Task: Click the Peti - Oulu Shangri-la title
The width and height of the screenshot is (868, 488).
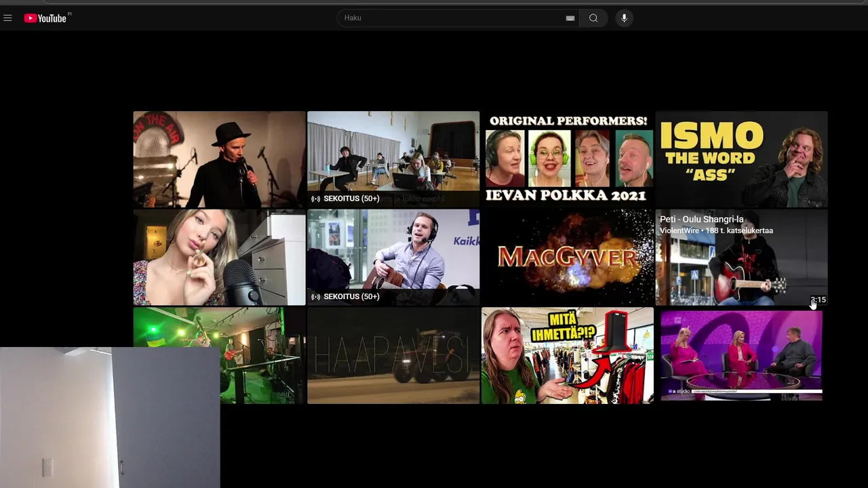Action: coord(701,220)
